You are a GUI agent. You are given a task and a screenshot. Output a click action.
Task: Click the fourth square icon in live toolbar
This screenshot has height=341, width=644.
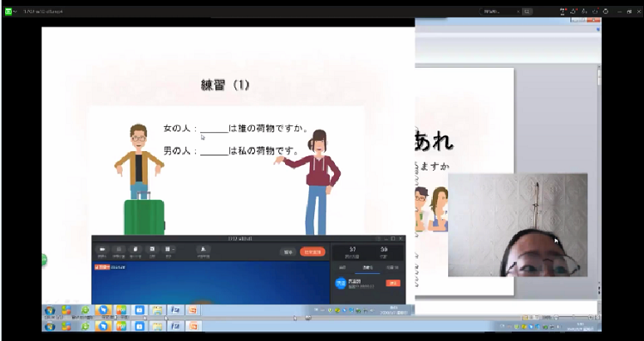click(x=152, y=249)
